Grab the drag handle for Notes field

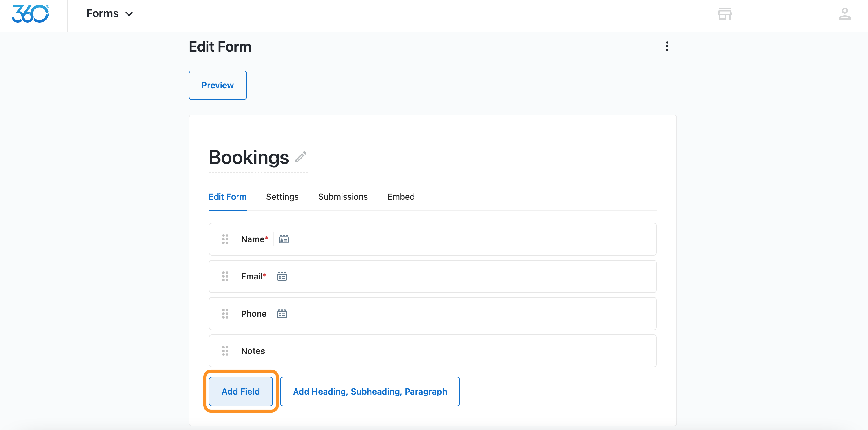tap(225, 351)
